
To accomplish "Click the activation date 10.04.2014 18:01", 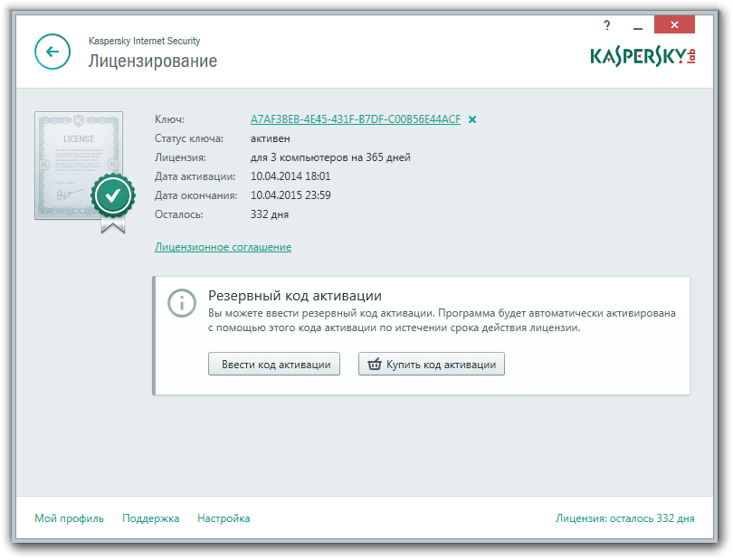I will 290,176.
